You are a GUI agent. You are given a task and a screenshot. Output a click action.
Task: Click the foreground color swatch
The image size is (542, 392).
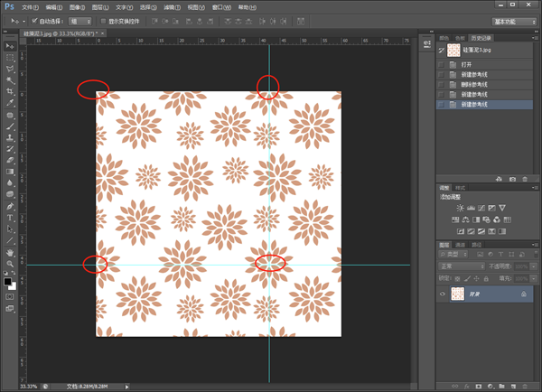[7, 282]
